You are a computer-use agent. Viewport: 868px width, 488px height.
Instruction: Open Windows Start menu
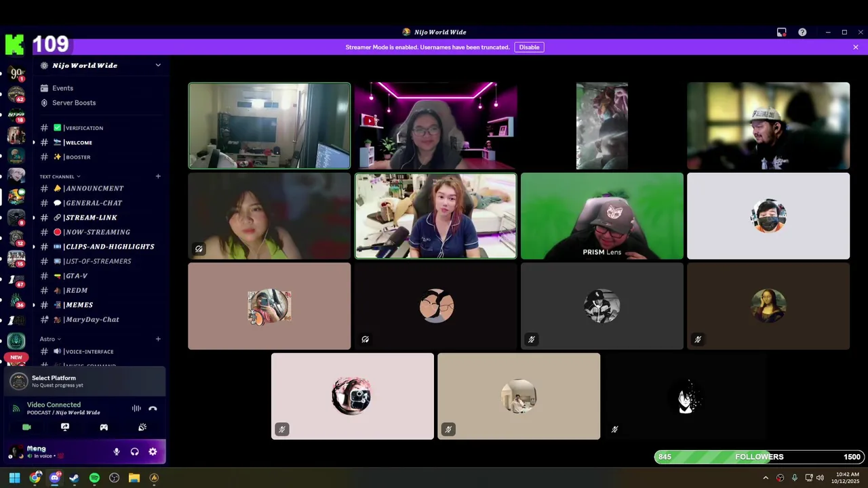click(14, 478)
